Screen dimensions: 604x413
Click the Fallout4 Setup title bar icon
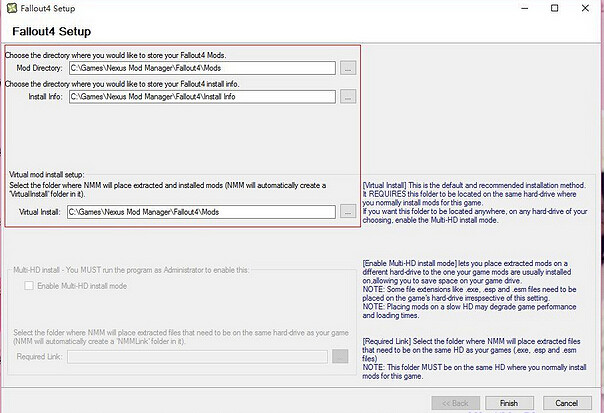(11, 8)
